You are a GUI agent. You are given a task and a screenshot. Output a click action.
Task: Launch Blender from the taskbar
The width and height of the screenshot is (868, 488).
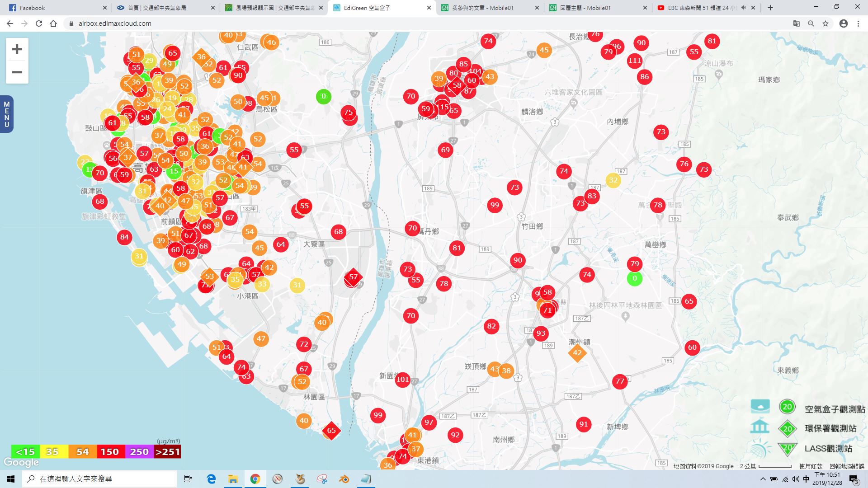(x=344, y=479)
